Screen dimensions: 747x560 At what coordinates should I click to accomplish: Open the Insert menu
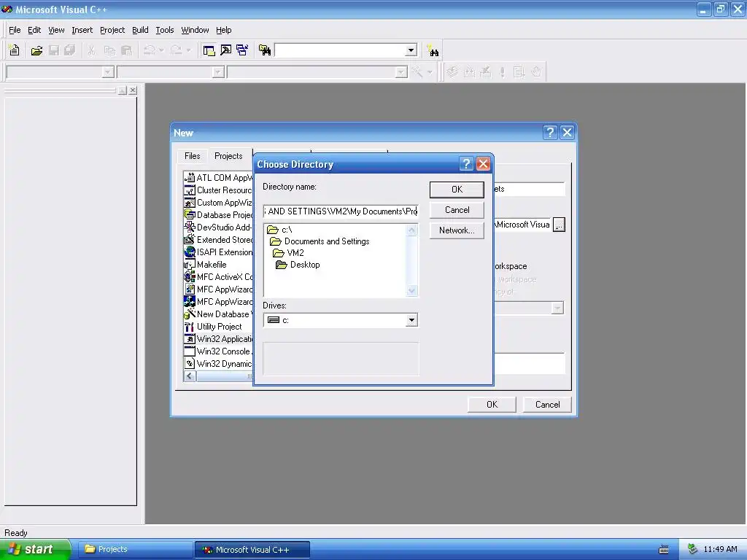(x=82, y=30)
